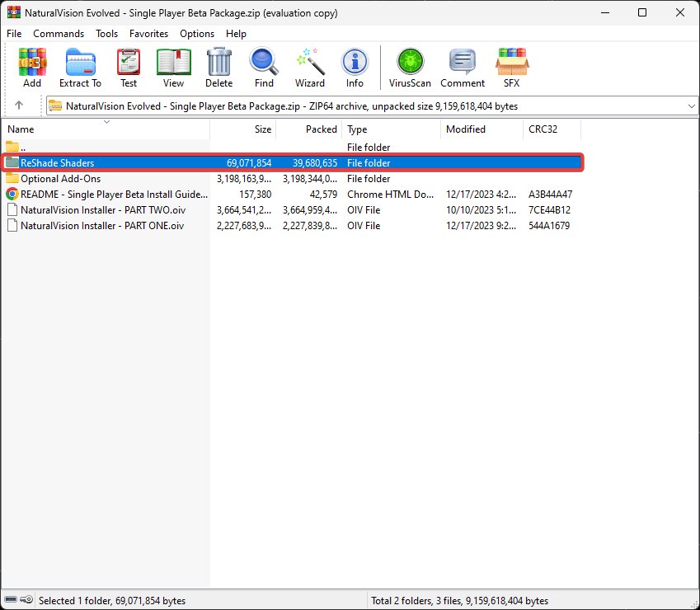This screenshot has height=610, width=700.
Task: Click the Extract To toolbar icon
Action: 80,68
